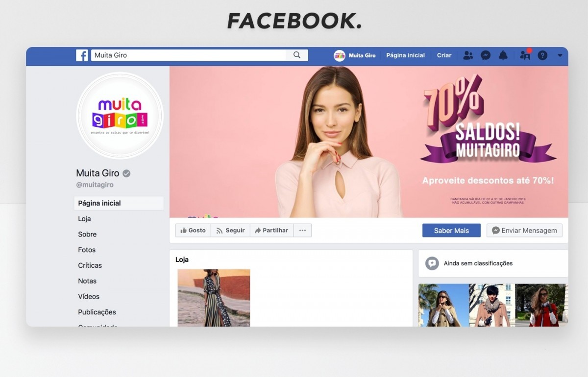Click the classifications speech bubble icon

[x=432, y=263]
